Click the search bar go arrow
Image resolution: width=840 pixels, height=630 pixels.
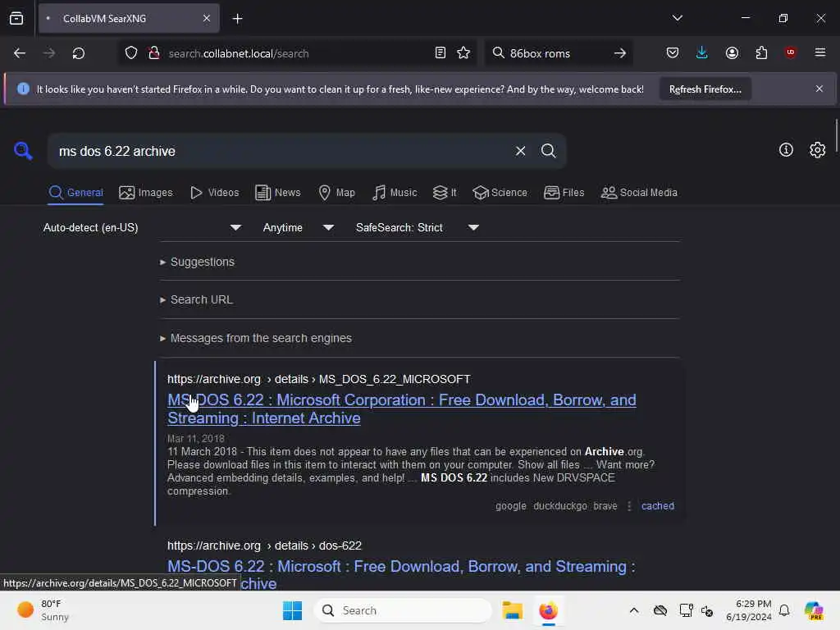click(620, 53)
